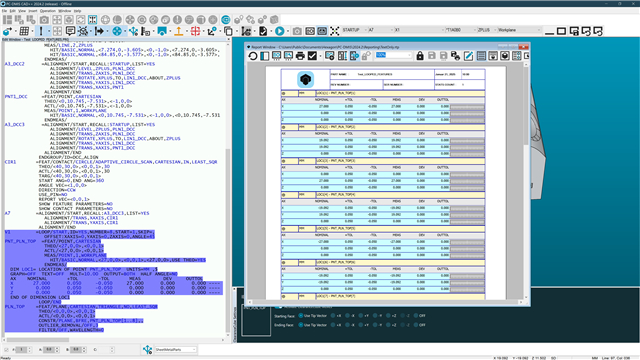Select +X for Starting Face
The width and height of the screenshot is (640, 360).
(333, 316)
